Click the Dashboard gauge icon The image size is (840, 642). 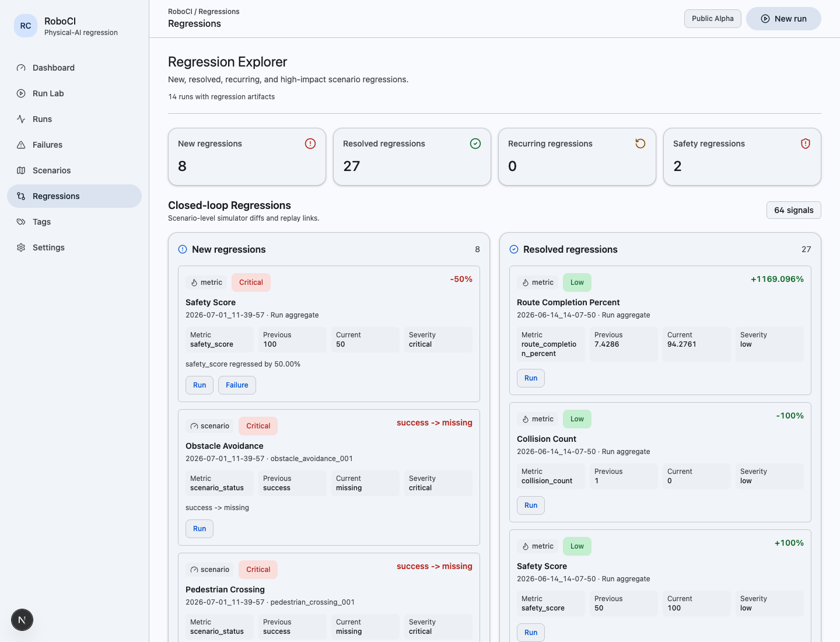21,68
